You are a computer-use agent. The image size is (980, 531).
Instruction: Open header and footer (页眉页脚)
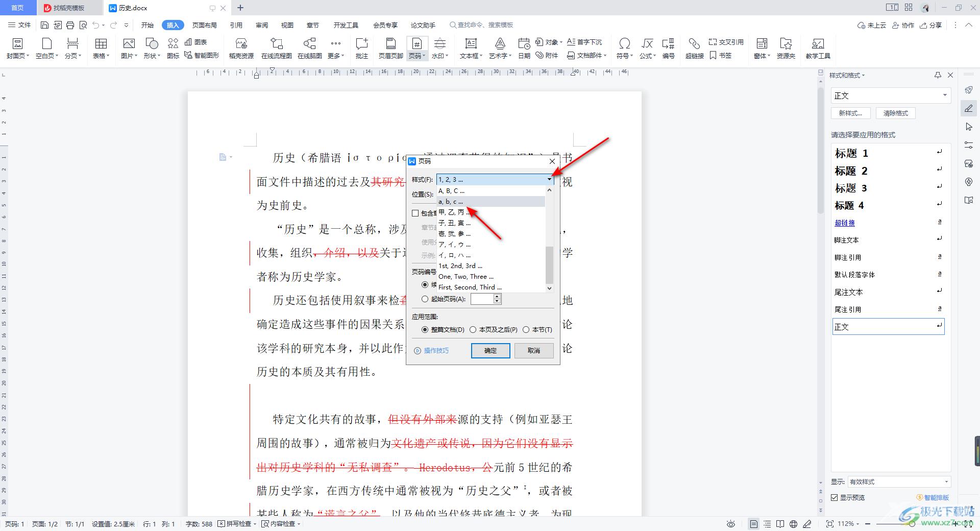tap(391, 49)
